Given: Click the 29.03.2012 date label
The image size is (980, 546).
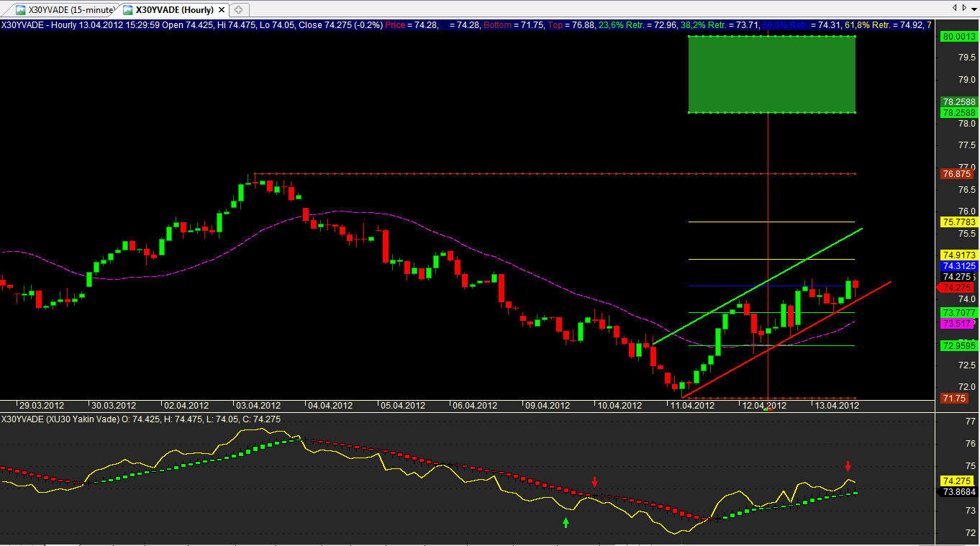Looking at the screenshot, I should 42,406.
